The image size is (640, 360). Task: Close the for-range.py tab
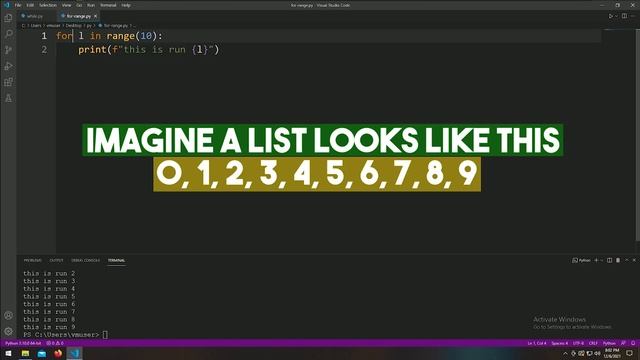(96, 16)
